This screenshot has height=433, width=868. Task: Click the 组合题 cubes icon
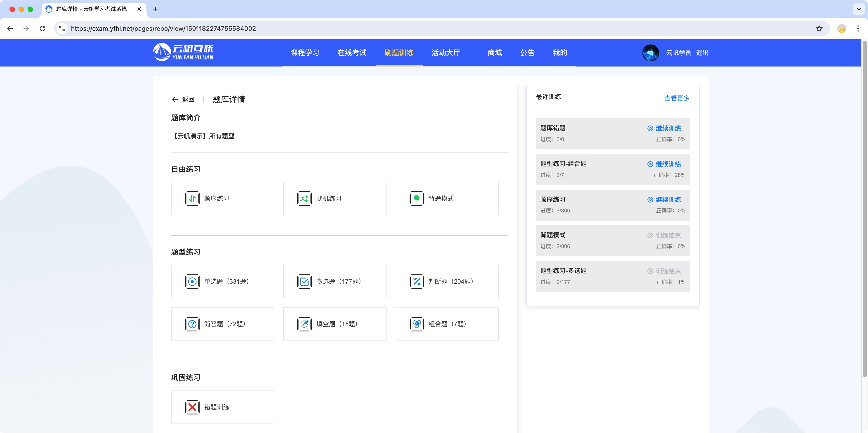416,324
